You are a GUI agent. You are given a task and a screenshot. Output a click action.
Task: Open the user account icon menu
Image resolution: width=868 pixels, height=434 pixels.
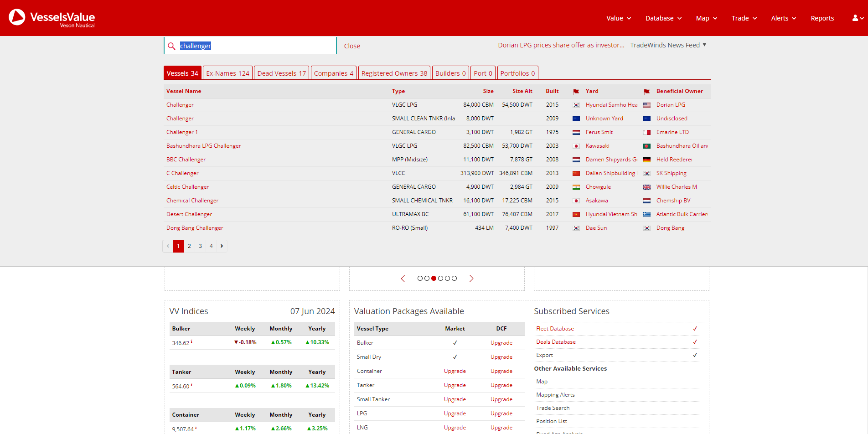pos(858,18)
